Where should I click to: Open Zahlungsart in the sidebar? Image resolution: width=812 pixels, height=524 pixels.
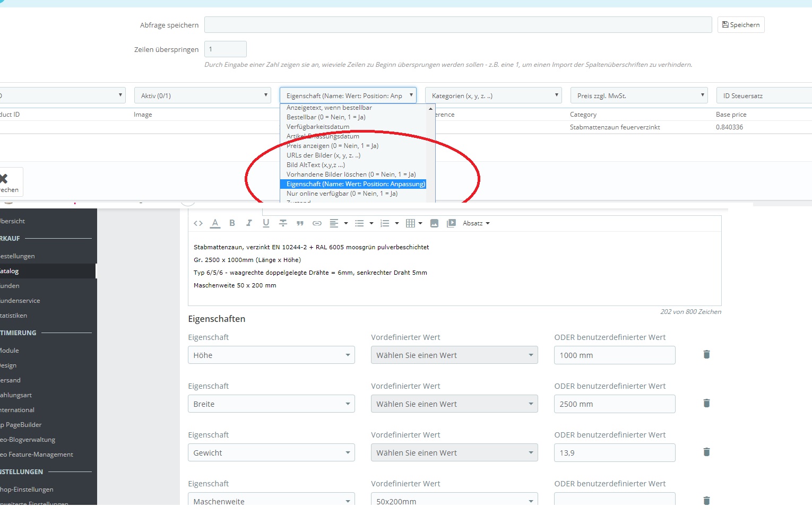pos(16,395)
